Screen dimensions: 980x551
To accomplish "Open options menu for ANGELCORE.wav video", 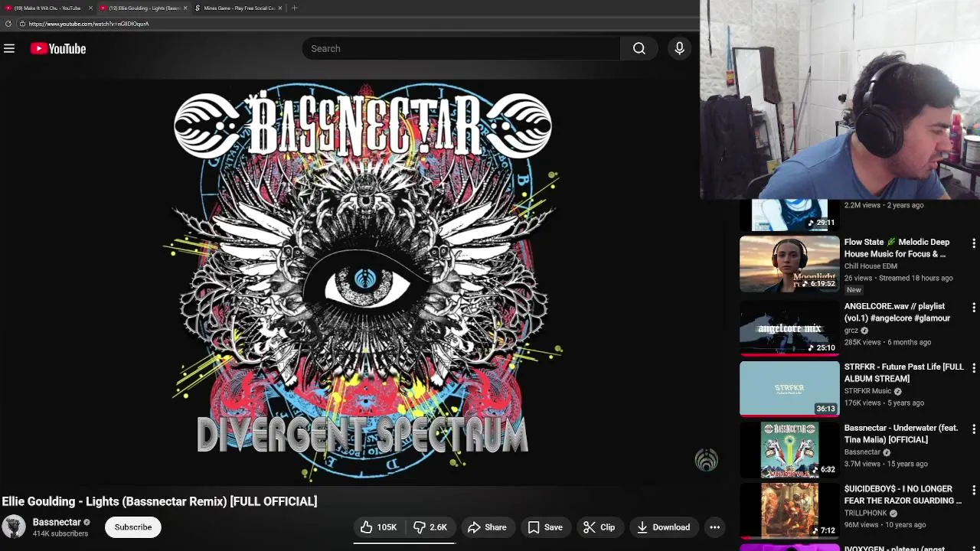I will [x=973, y=308].
